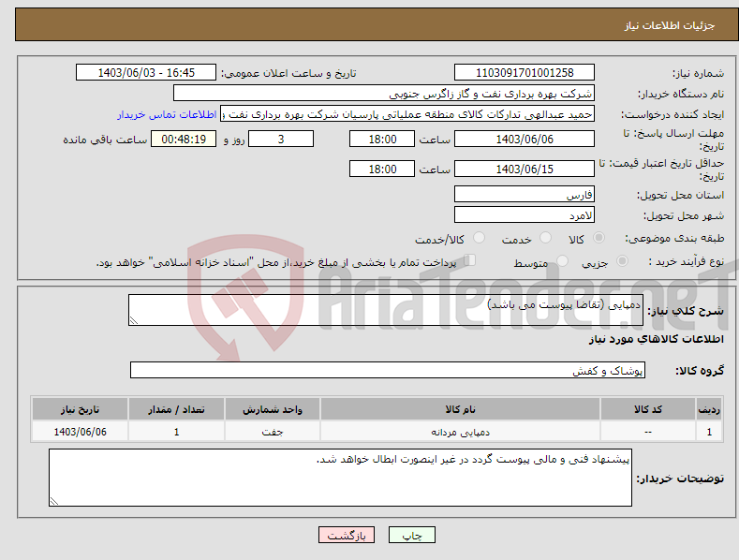The image size is (739, 560).
Task: Click the تاریخ نیاز column header
Action: click(81, 409)
